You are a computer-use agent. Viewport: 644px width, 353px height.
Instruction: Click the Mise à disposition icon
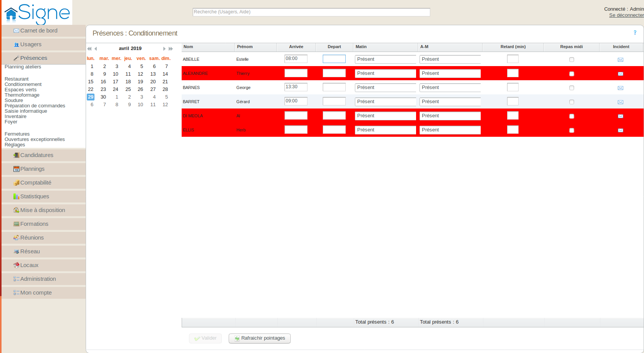(x=16, y=210)
